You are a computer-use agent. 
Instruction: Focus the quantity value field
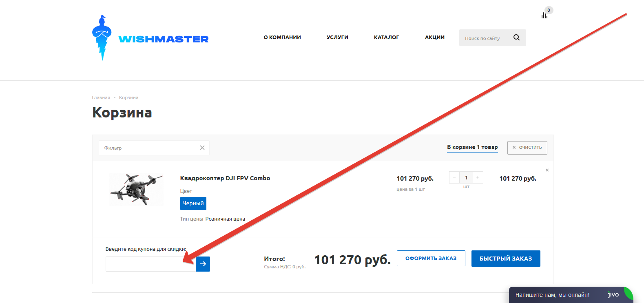pos(466,177)
